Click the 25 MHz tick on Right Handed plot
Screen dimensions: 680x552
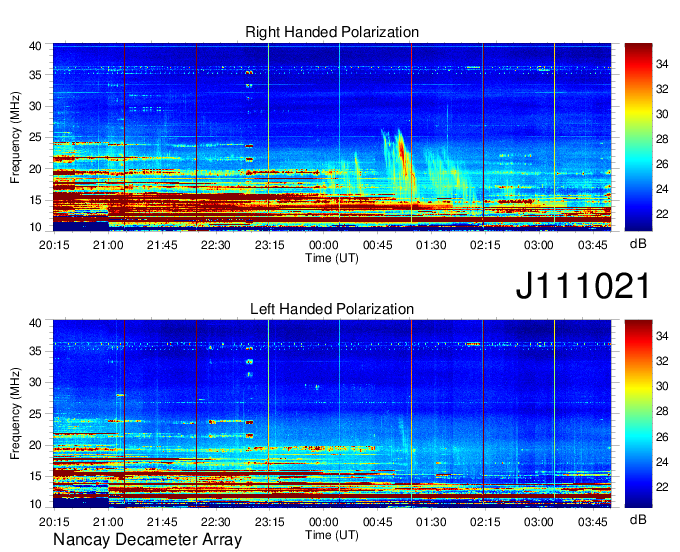pyautogui.click(x=35, y=137)
